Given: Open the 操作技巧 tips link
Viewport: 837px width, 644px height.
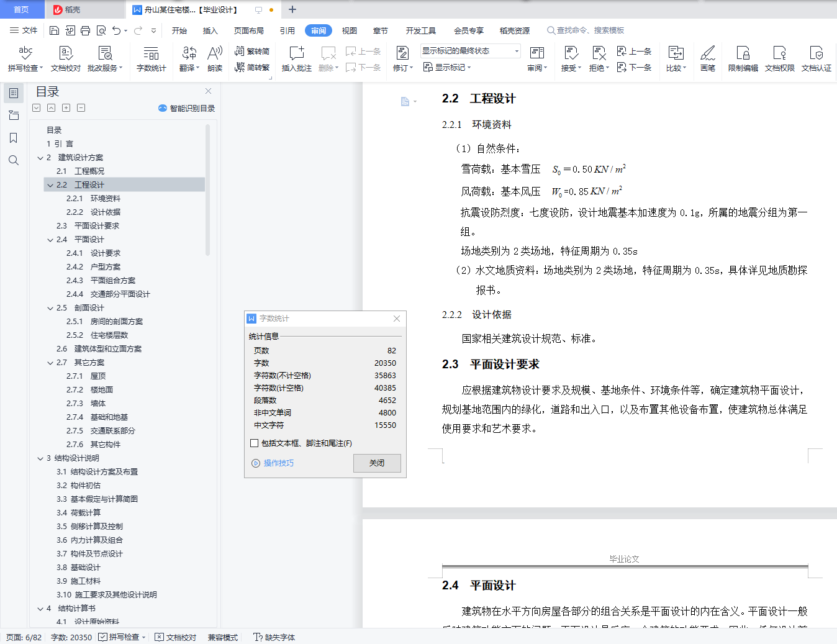Looking at the screenshot, I should coord(273,463).
